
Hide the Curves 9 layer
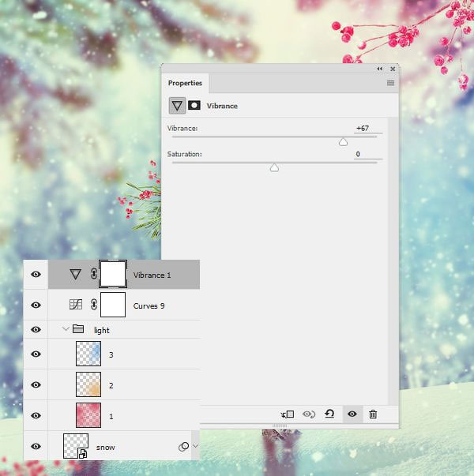pos(36,305)
